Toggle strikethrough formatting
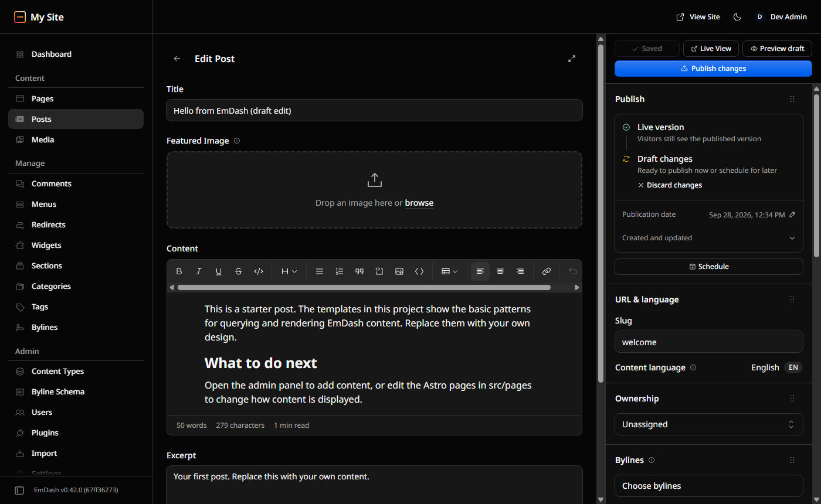The height and width of the screenshot is (504, 821). 239,271
